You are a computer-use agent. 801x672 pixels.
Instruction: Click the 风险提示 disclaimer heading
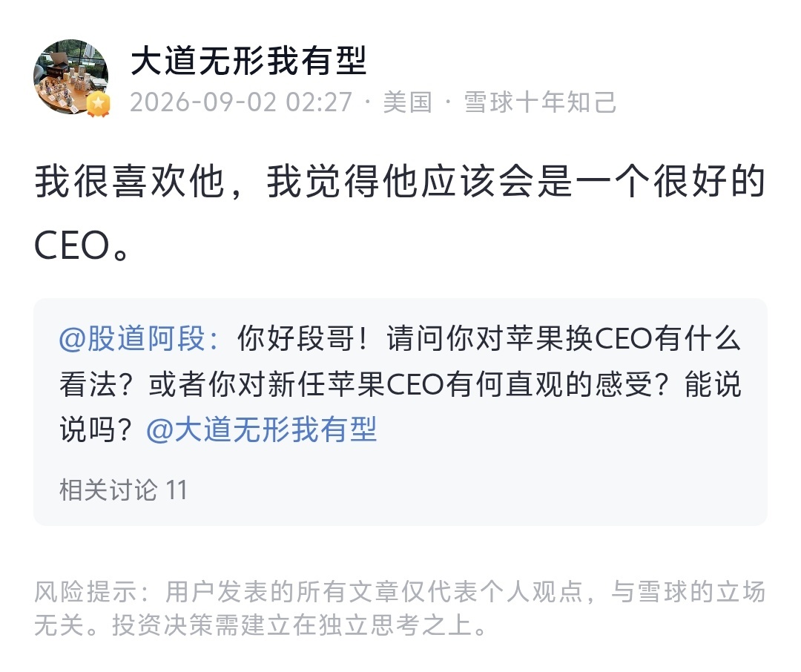(x=86, y=592)
